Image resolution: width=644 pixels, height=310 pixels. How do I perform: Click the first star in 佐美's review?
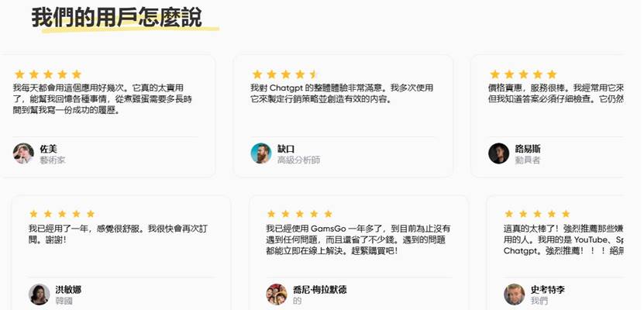click(x=19, y=74)
